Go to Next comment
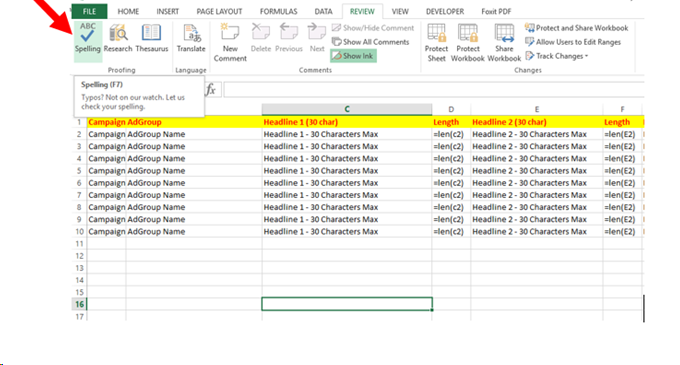Image resolution: width=680 pixels, height=365 pixels. pyautogui.click(x=317, y=39)
